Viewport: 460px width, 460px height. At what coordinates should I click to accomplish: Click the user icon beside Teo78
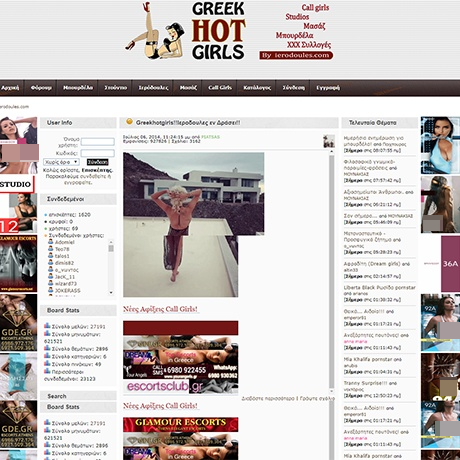tap(51, 249)
